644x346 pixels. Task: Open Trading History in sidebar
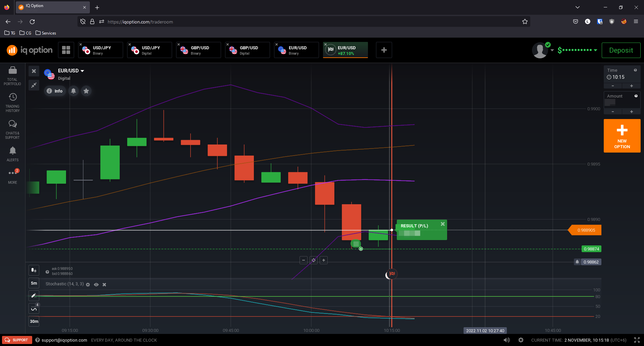(12, 103)
